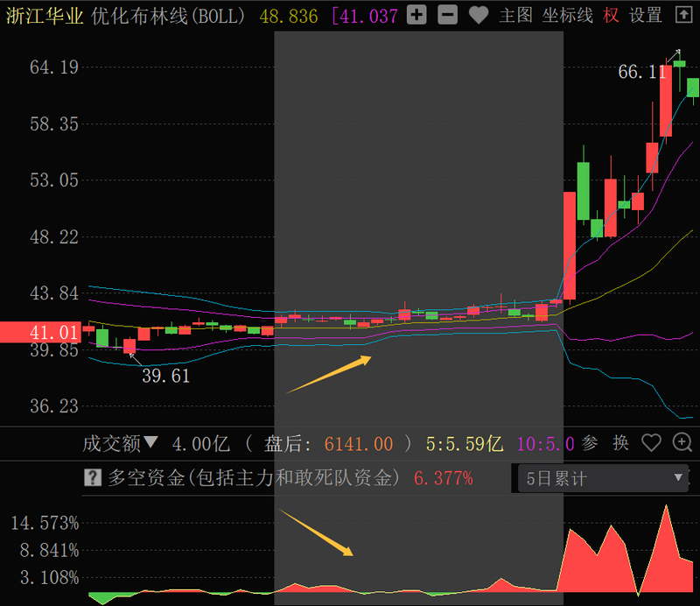Click the 66.11 high price label
This screenshot has width=700, height=606.
pyautogui.click(x=641, y=72)
